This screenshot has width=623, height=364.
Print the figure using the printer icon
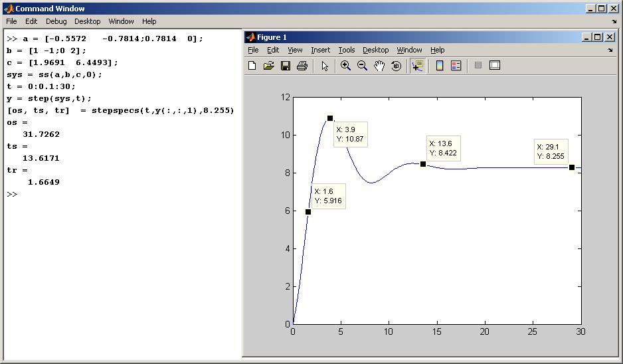(302, 66)
